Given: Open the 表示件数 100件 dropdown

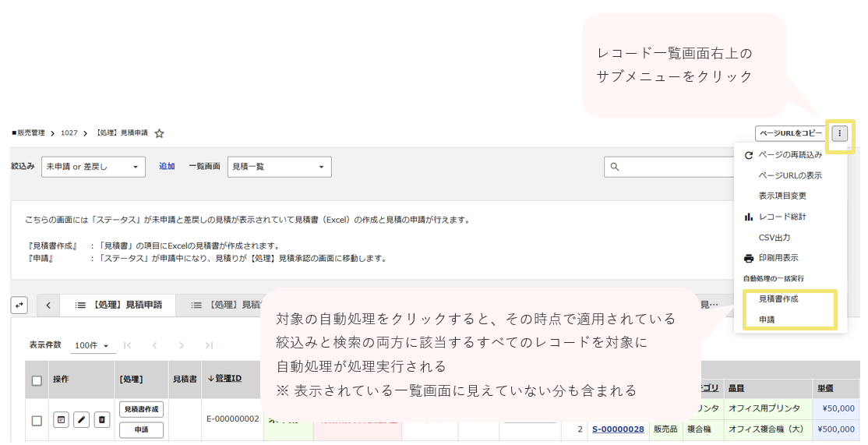Looking at the screenshot, I should [x=92, y=346].
